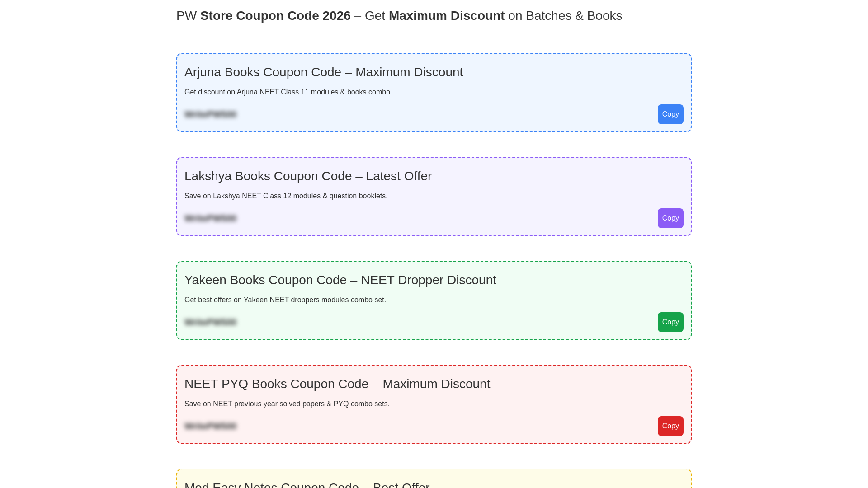The image size is (868, 488).
Task: Click the blurred code in the Yakeen card
Action: (x=211, y=322)
